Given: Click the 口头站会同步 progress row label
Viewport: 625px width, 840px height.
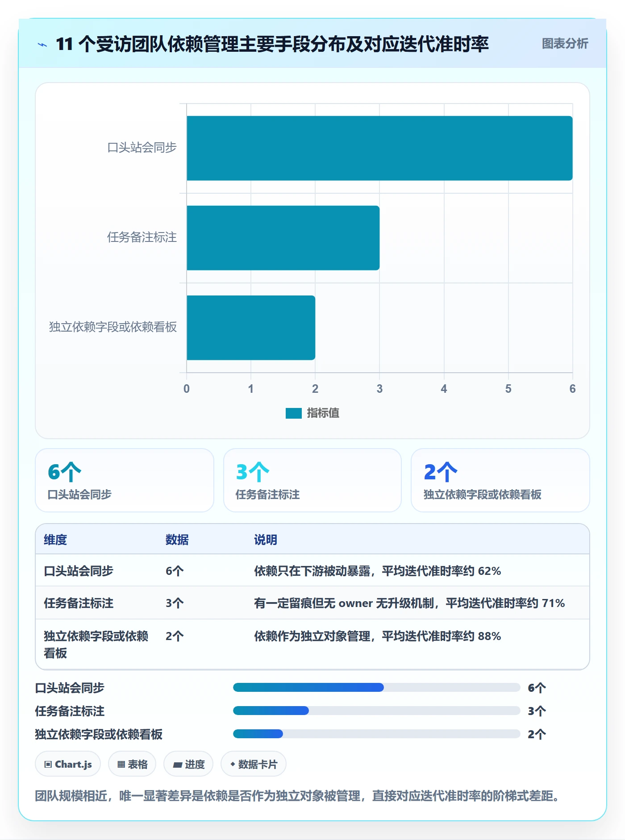Looking at the screenshot, I should (x=70, y=688).
